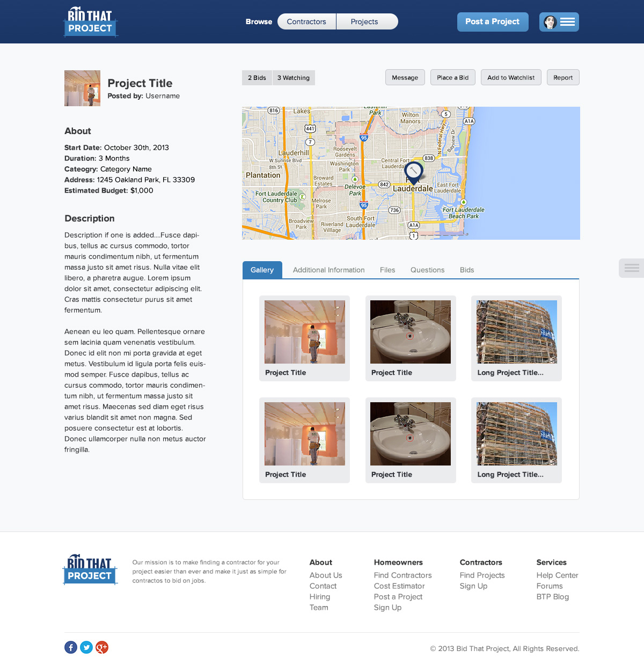Click Sign Up under Homeowners

point(388,608)
